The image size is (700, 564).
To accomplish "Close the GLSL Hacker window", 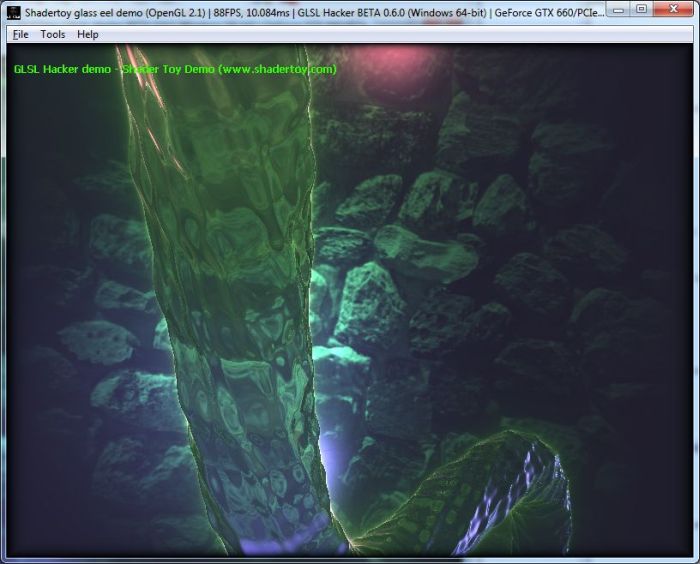I will coord(674,9).
